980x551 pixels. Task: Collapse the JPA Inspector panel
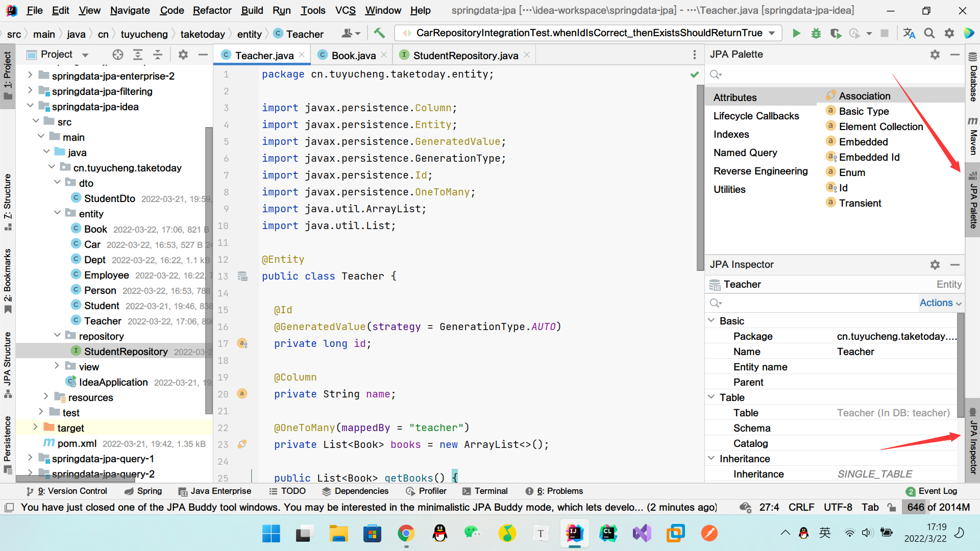[x=955, y=265]
